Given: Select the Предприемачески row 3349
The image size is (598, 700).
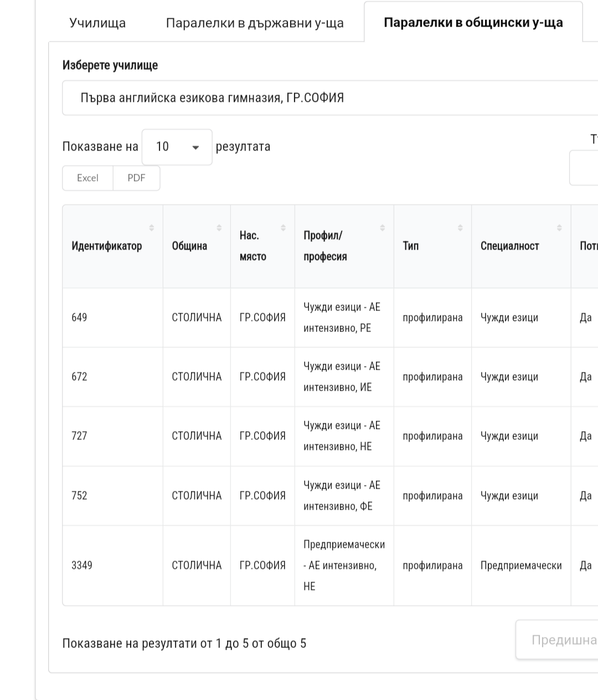Looking at the screenshot, I should click(x=82, y=566).
